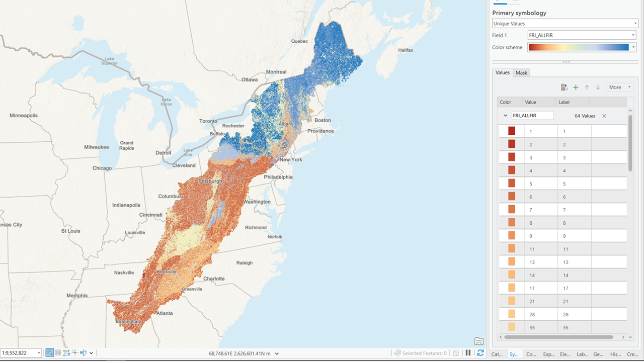Viewport: 644px width, 362px height.
Task: Remove the 64 Values heading with X
Action: tap(603, 116)
